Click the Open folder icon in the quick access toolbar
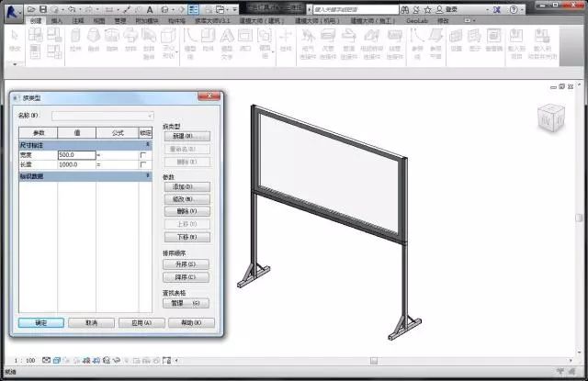 pyautogui.click(x=31, y=9)
